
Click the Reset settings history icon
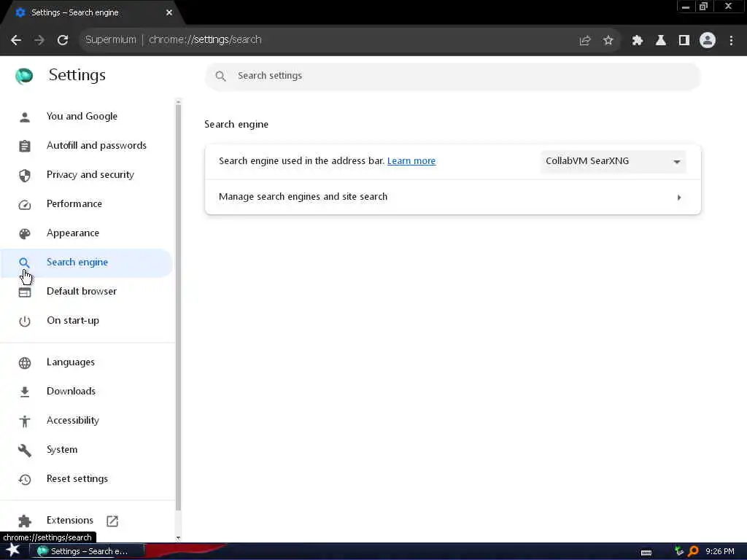[x=24, y=479]
